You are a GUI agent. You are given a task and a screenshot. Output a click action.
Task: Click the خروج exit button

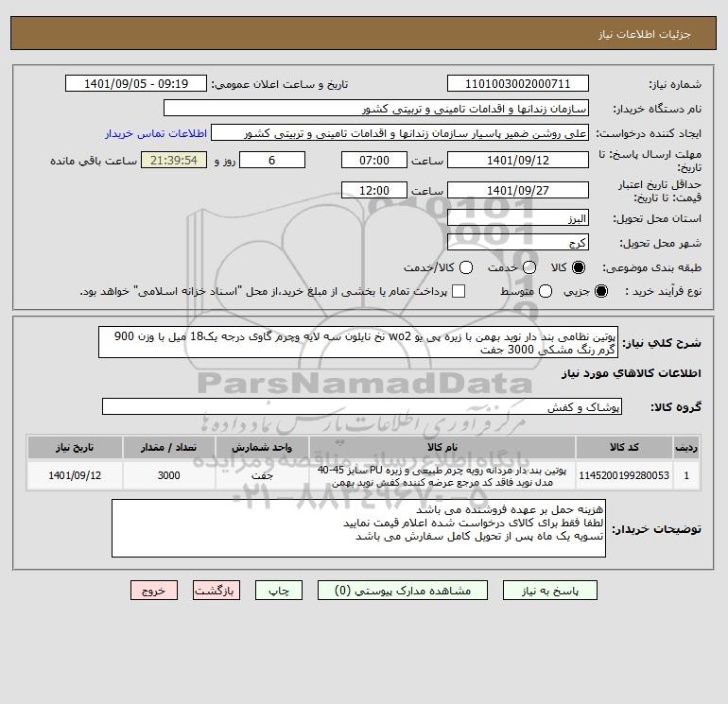(x=154, y=591)
